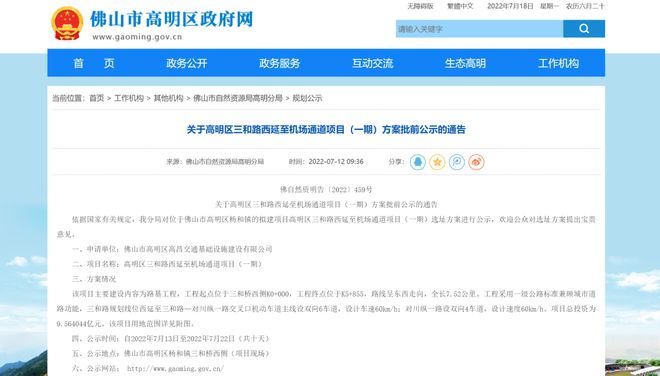Click the search magnifier button
The image size is (660, 376).
coord(584,29)
